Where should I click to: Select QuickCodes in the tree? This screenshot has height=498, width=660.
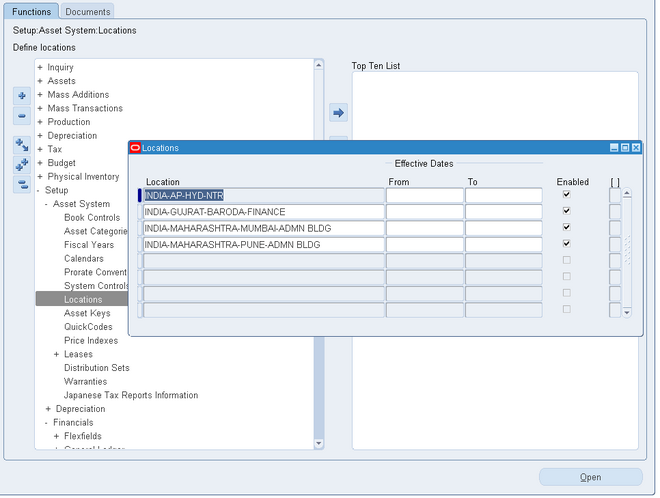point(88,327)
